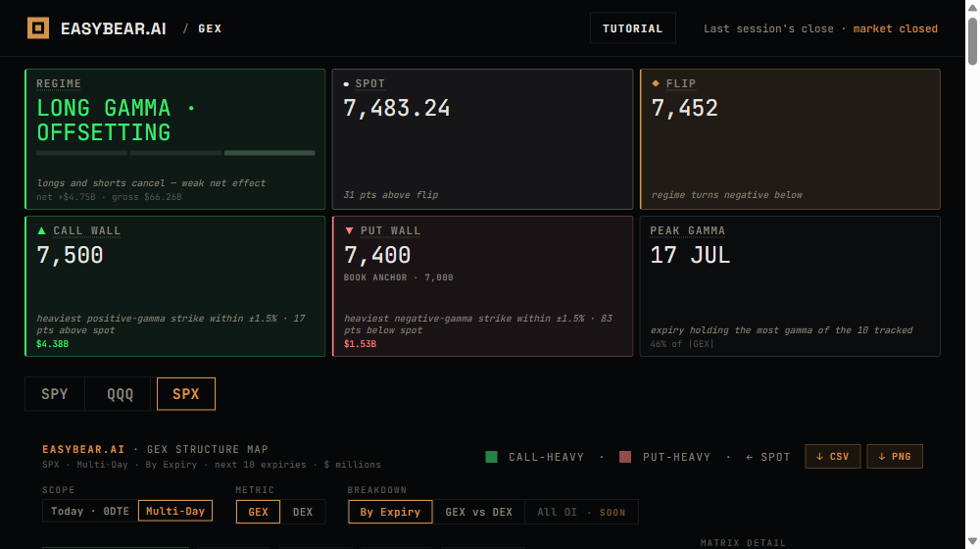Image resolution: width=980 pixels, height=549 pixels.
Task: Open the GEX breadcrumb in the header
Action: (x=210, y=28)
